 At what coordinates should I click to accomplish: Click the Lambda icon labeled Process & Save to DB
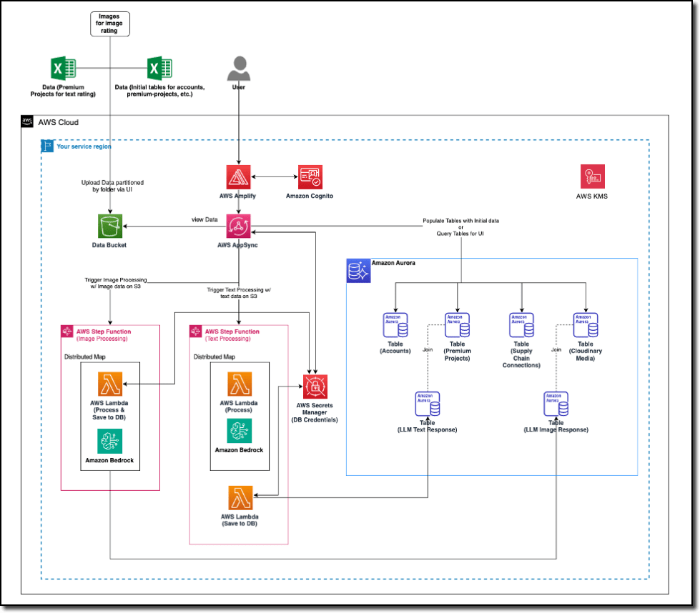(110, 386)
